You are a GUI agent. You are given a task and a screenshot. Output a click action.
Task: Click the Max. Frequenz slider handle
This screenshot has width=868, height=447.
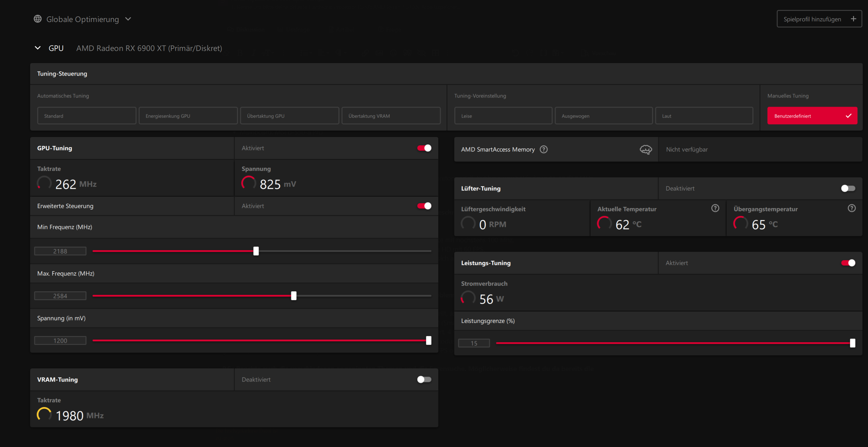point(293,296)
